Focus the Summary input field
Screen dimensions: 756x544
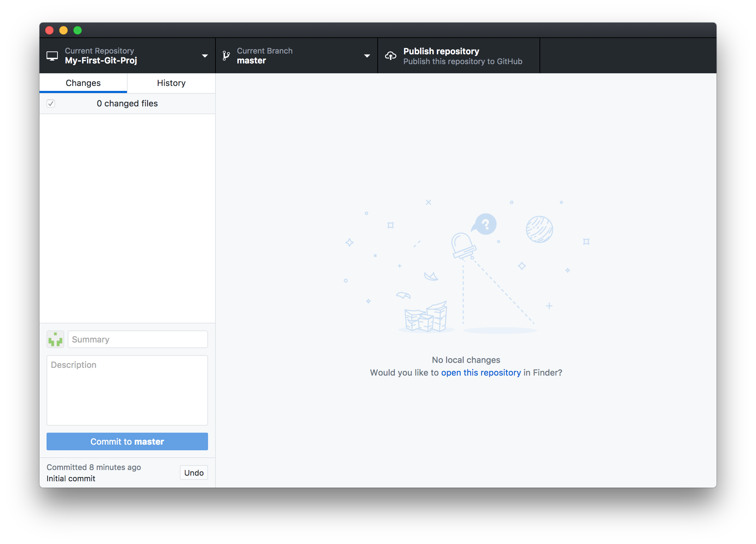click(138, 339)
